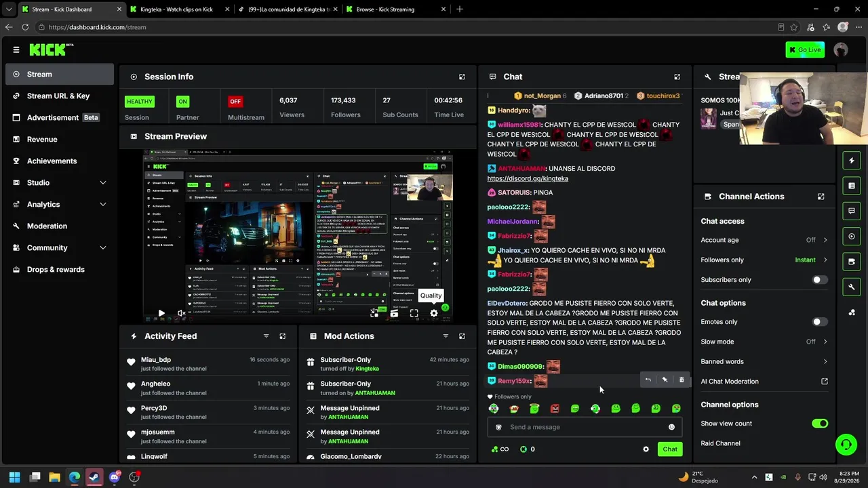The width and height of the screenshot is (868, 488).
Task: Expand the Channel Actions panel
Action: click(821, 197)
